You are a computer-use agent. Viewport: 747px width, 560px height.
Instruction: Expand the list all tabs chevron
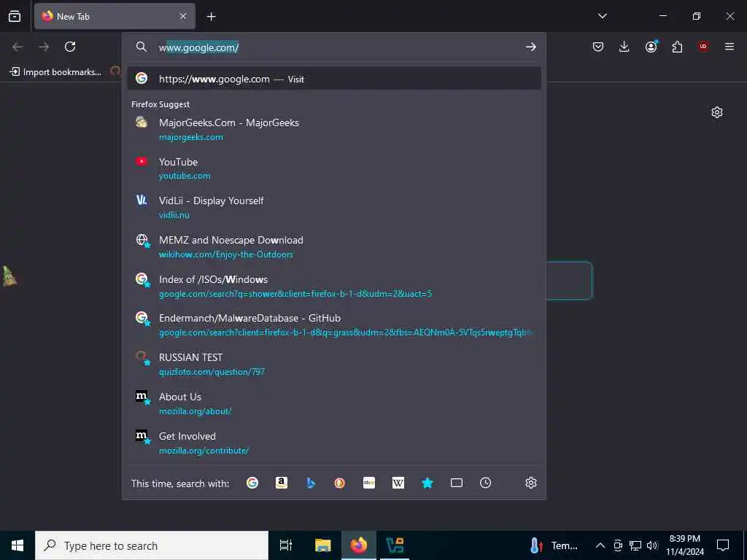602,16
